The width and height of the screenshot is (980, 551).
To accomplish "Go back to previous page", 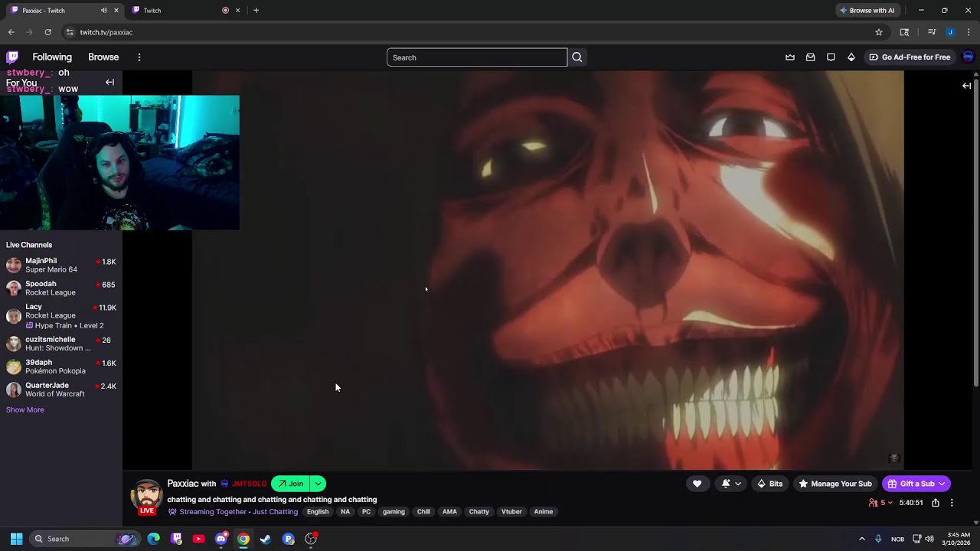I will pos(11,32).
